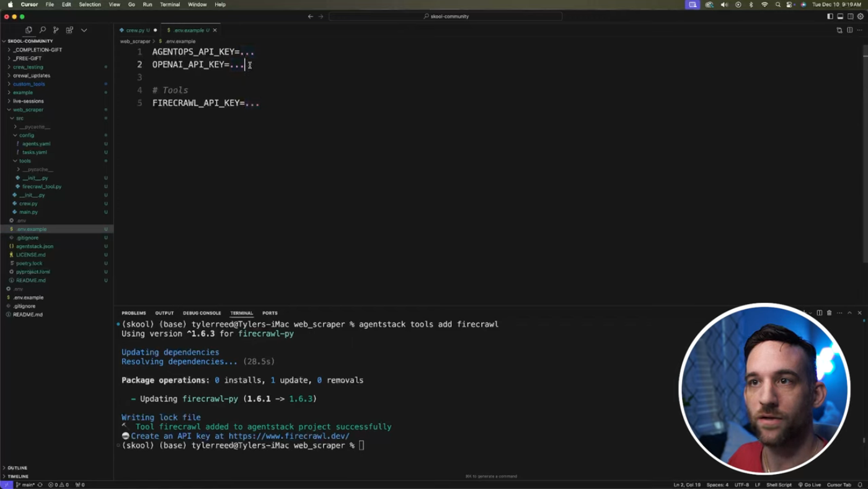Open the Extensions view icon
The width and height of the screenshot is (868, 489).
tap(69, 30)
